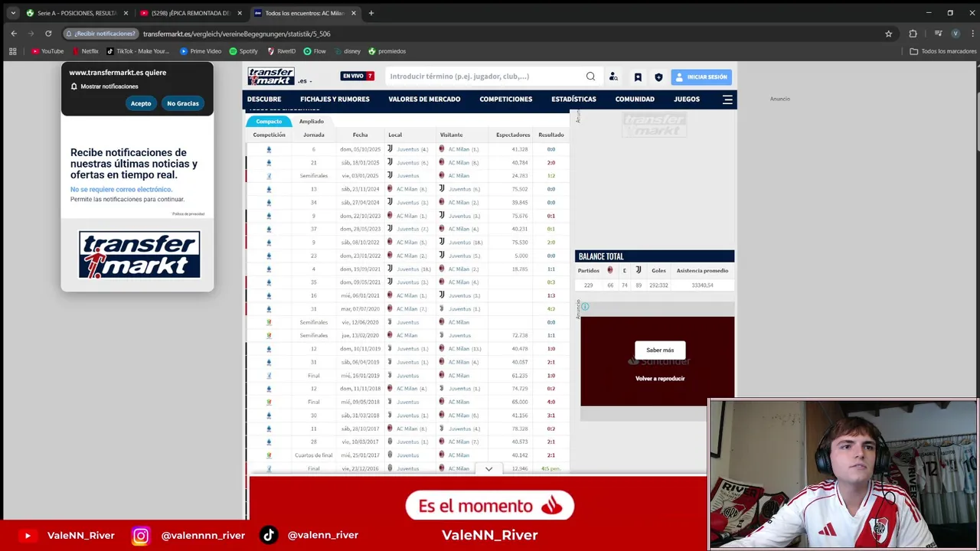This screenshot has height=551, width=980.
Task: Click the Serie A icon in the 05/10/2025 row
Action: pyautogui.click(x=269, y=149)
